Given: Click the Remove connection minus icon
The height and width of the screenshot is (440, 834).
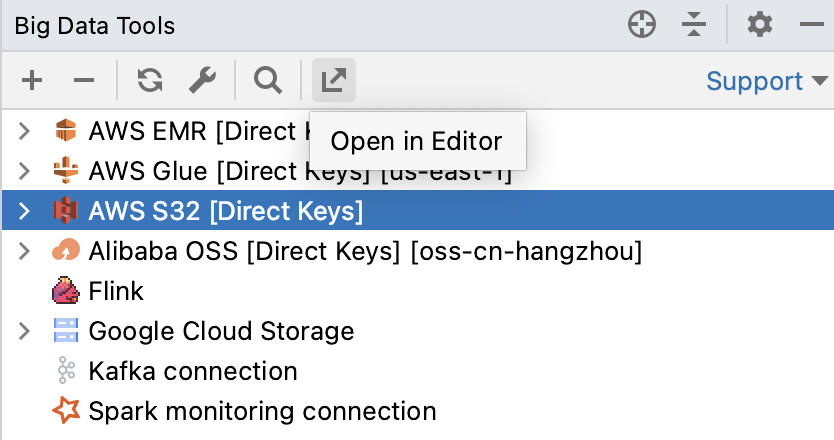Looking at the screenshot, I should click(x=85, y=81).
